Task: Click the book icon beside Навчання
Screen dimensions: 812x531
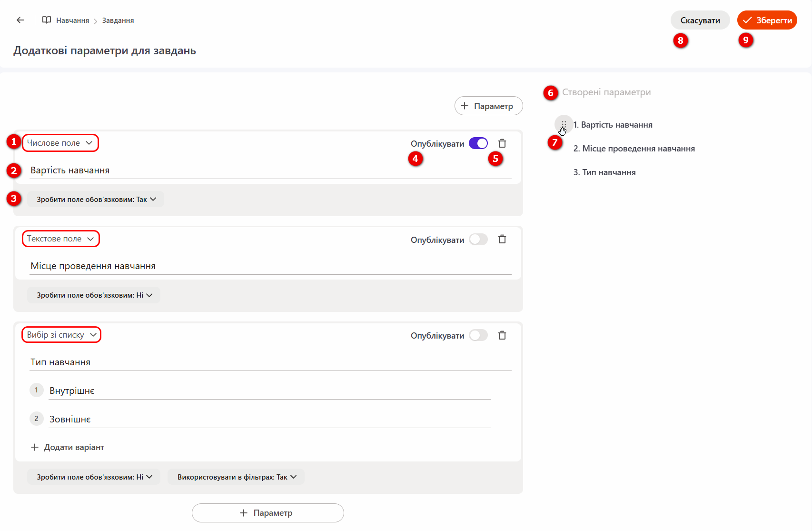Action: coord(47,20)
